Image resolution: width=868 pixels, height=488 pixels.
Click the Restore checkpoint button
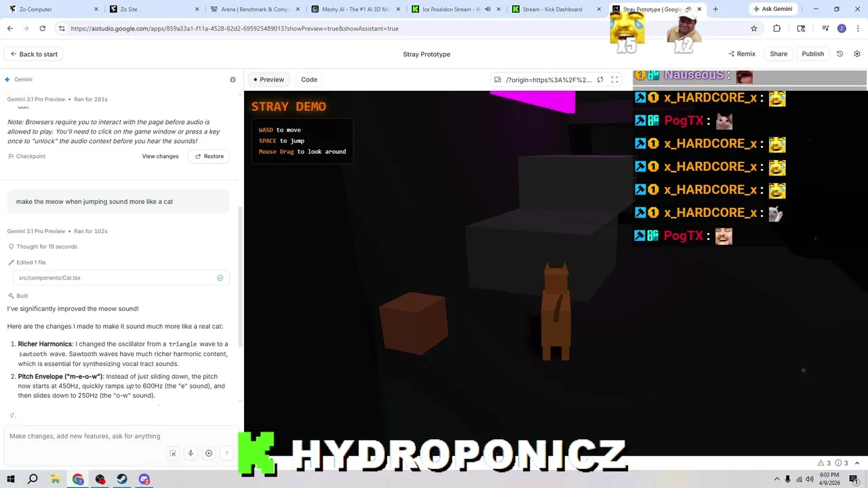tap(209, 157)
